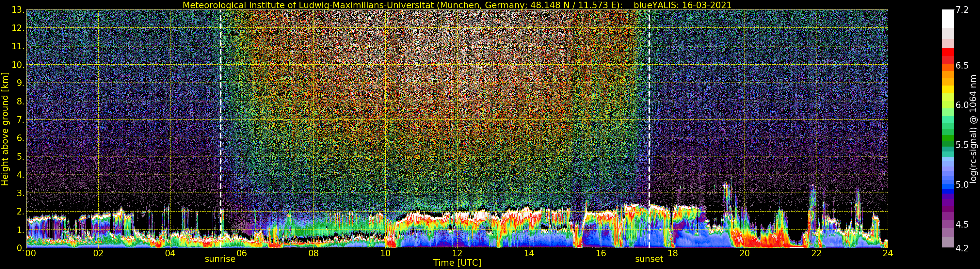Click the red band on the colorbar
Screen dimensions: 980x269
click(x=947, y=53)
